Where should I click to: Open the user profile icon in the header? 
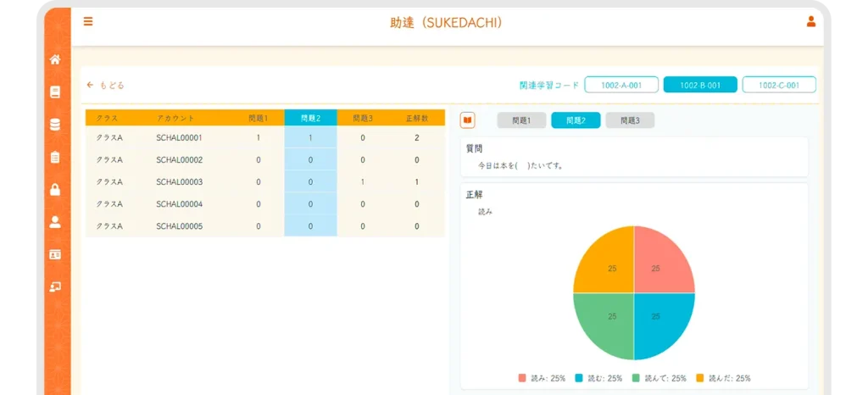click(811, 21)
